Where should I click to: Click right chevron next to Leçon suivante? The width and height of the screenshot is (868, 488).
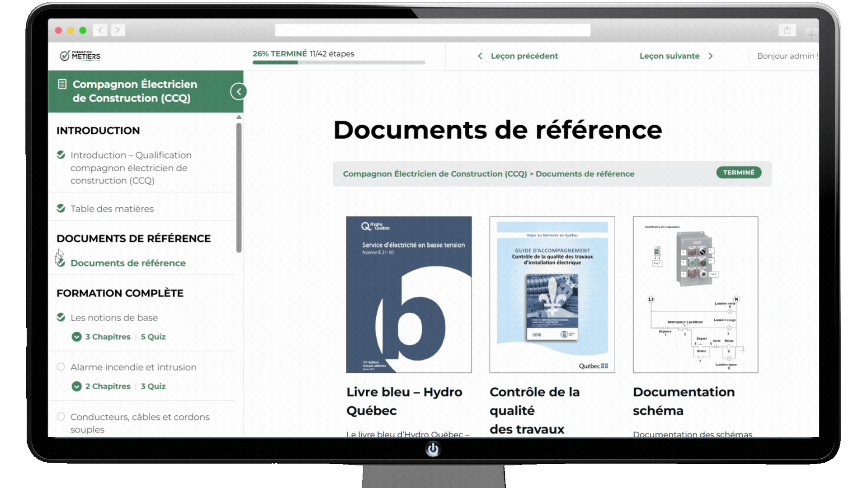click(711, 56)
